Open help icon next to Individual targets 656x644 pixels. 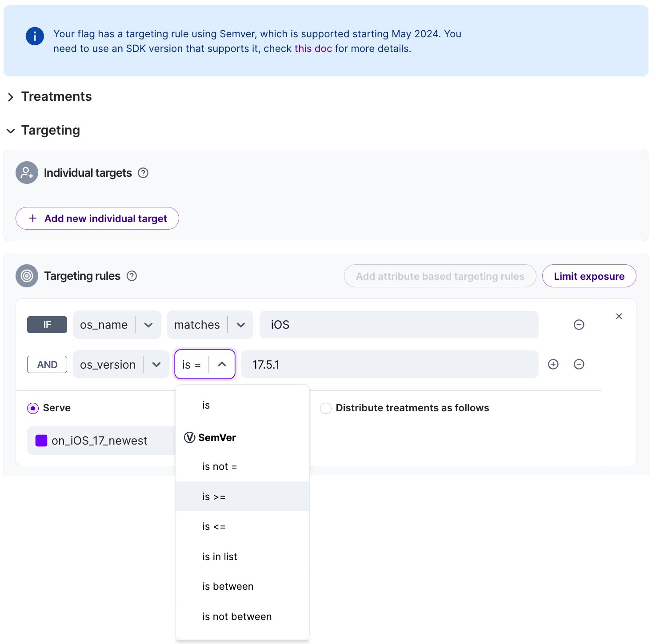click(143, 173)
